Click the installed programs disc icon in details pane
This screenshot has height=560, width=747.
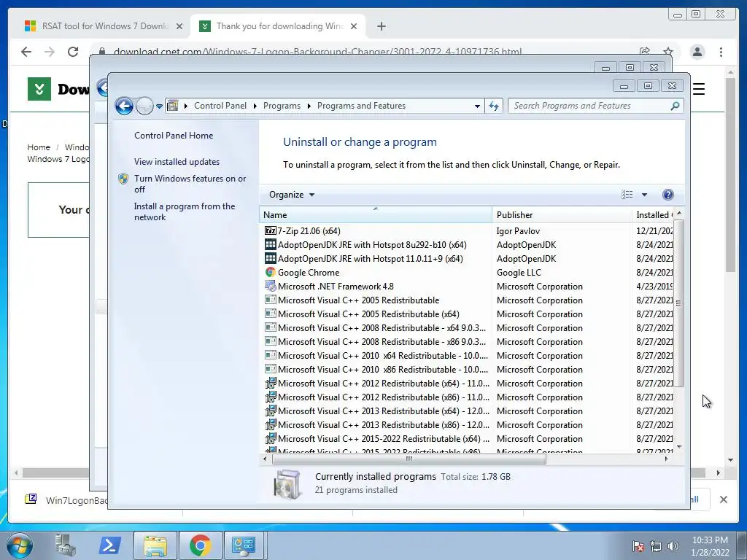coord(287,485)
